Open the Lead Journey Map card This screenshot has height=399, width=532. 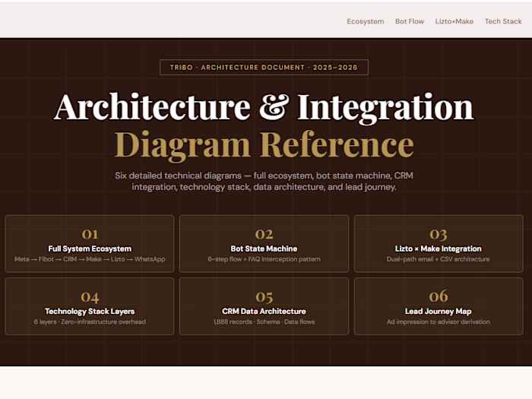439,306
